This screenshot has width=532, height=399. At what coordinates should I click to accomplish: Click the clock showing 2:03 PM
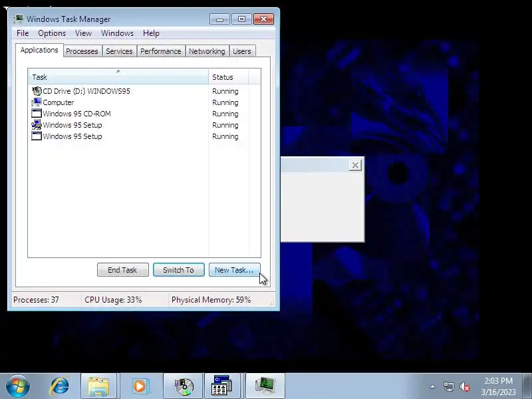[x=498, y=386]
